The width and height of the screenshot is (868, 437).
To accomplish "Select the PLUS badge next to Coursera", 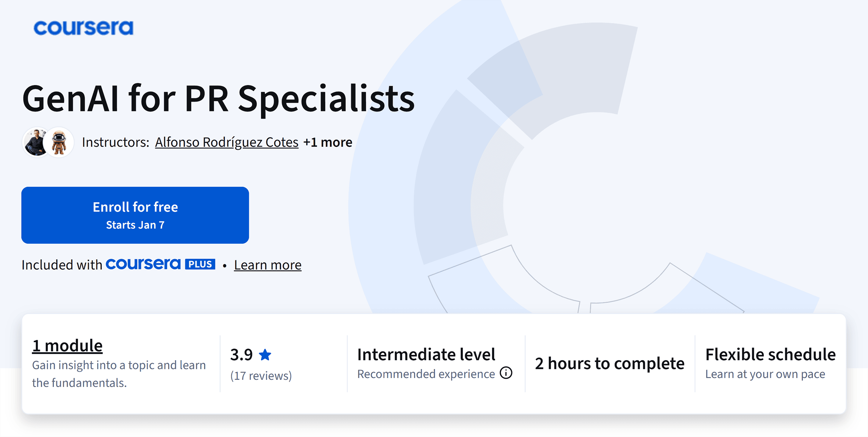I will pyautogui.click(x=200, y=264).
